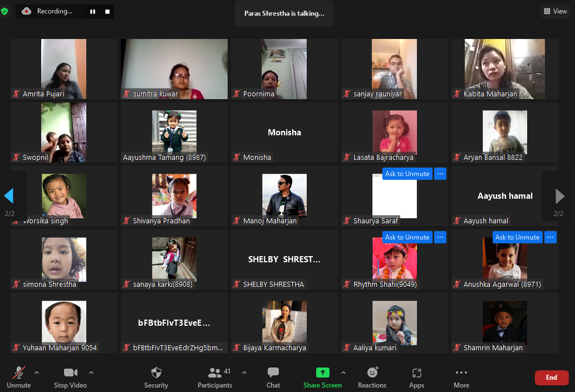Click muted mic icon for Lasata Bajracharya

347,158
